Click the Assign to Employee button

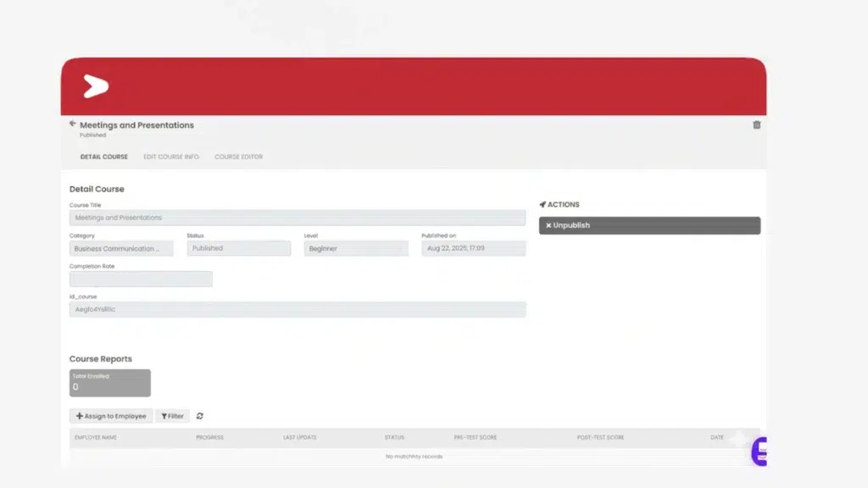point(111,416)
